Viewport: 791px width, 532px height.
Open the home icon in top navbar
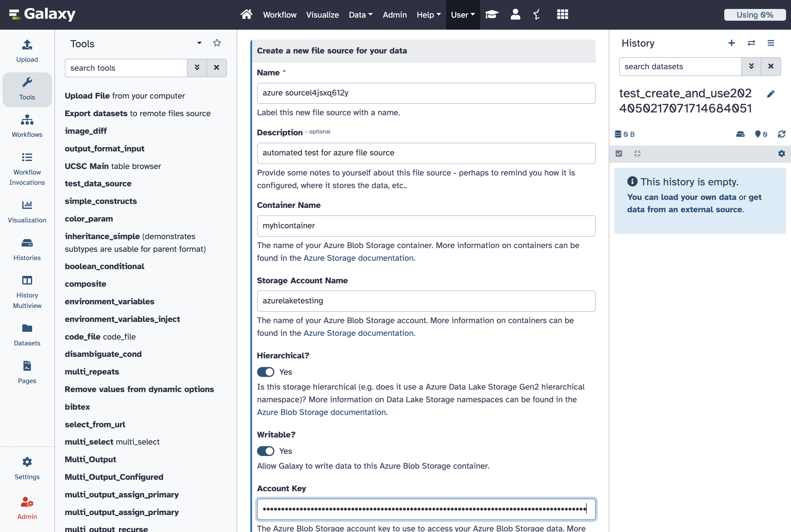246,15
